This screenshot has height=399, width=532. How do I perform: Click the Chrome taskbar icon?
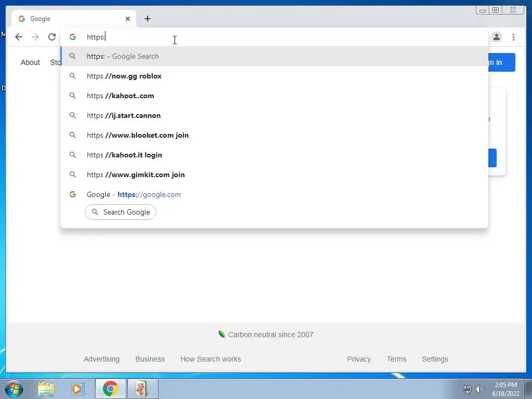[x=111, y=389]
